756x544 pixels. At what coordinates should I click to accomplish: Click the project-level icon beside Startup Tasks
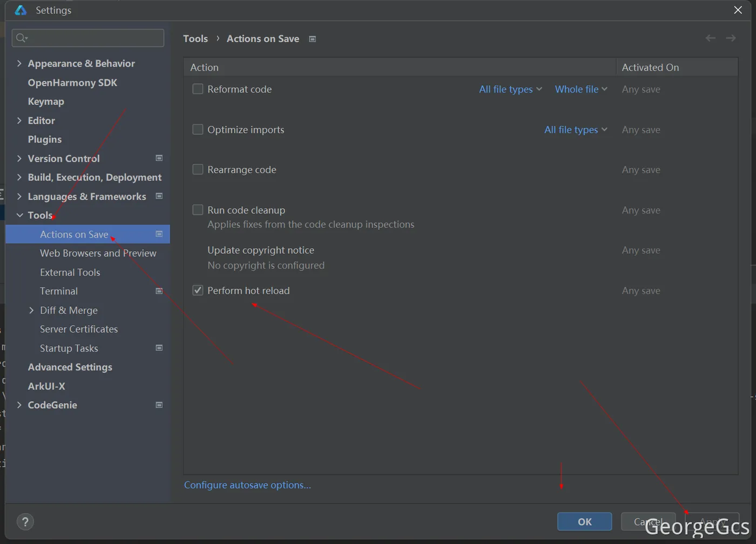pos(159,348)
